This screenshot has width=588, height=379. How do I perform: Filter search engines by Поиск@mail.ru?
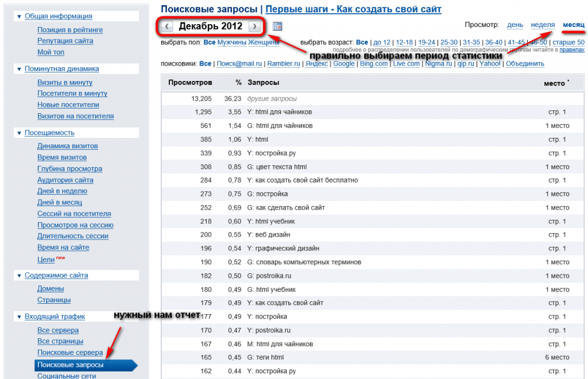(239, 64)
